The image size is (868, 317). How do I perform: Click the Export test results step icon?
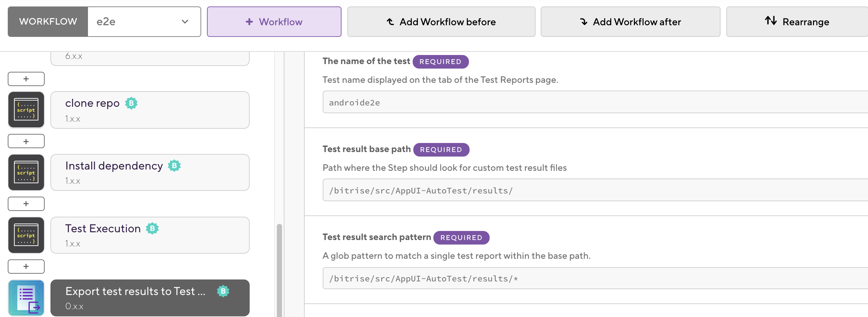tap(26, 298)
